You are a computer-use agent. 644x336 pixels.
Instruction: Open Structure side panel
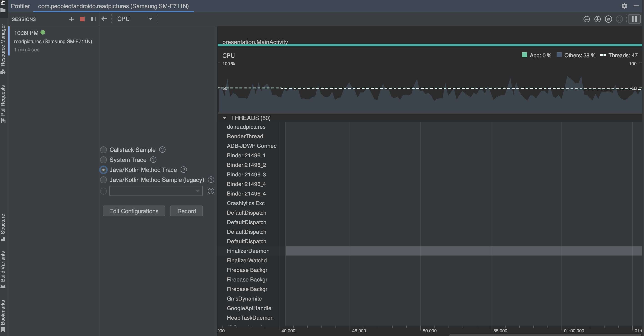click(3, 227)
